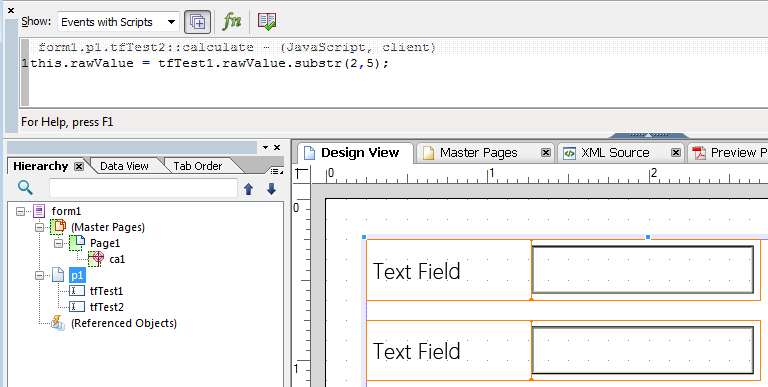Select the tfTest2 field in hierarchy
768x387 pixels.
tap(106, 307)
